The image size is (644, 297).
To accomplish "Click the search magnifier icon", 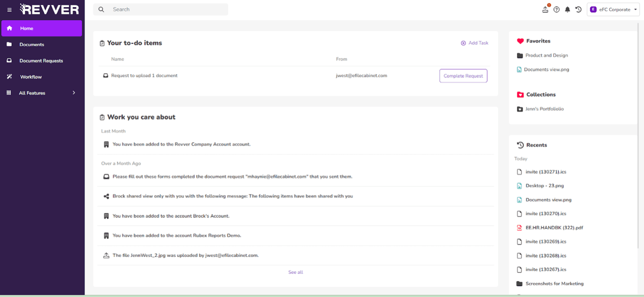I will pyautogui.click(x=101, y=9).
